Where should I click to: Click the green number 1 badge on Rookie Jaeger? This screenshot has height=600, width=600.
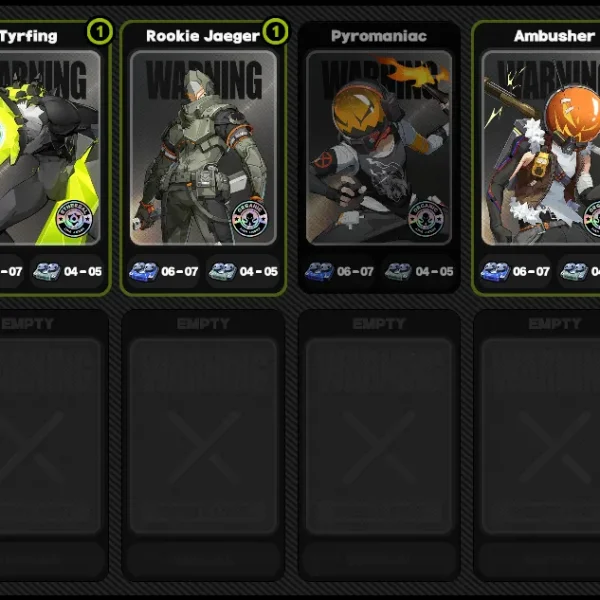(275, 31)
